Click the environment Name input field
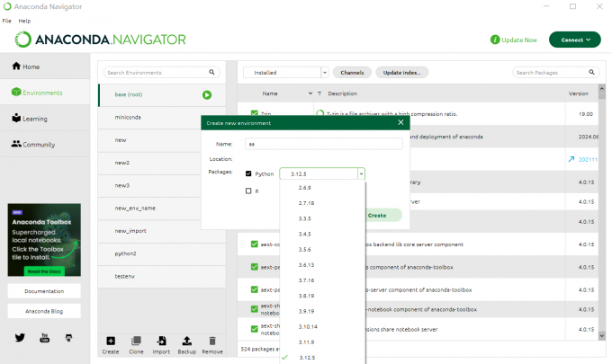Viewport: 612px width, 364px height. tap(324, 144)
